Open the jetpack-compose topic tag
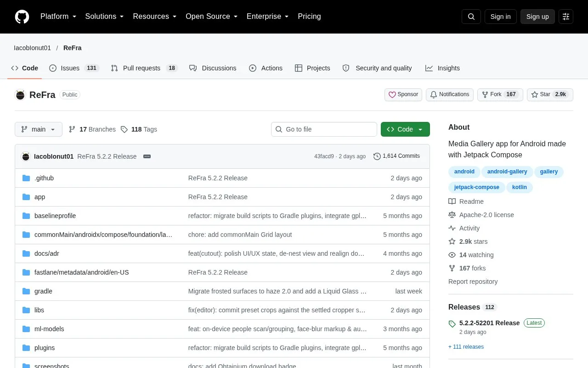Image resolution: width=588 pixels, height=368 pixels. click(x=477, y=187)
